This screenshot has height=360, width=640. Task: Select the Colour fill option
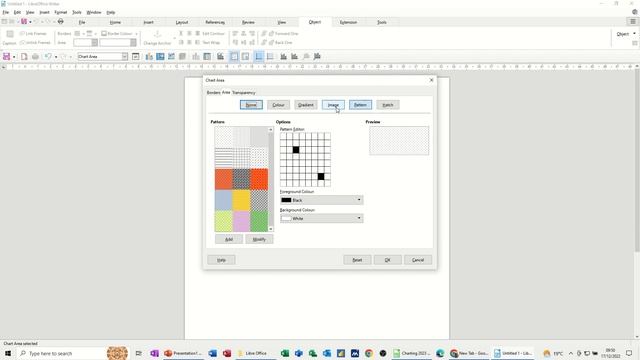[278, 105]
